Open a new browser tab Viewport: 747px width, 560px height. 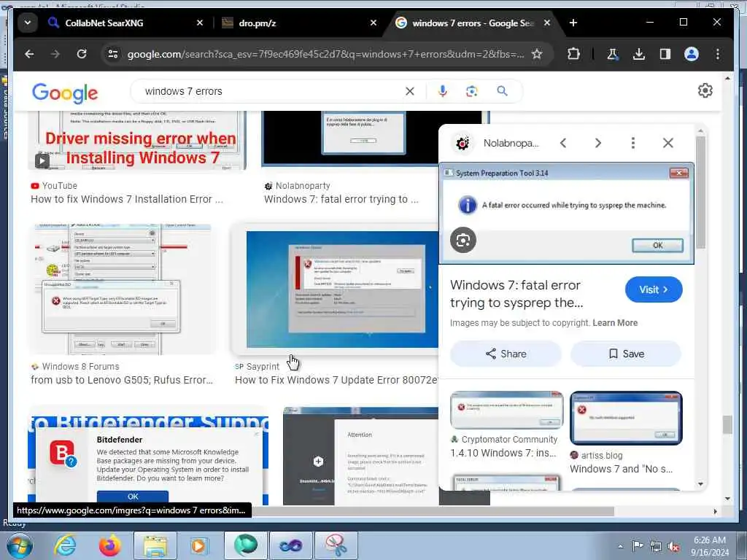[x=573, y=23]
